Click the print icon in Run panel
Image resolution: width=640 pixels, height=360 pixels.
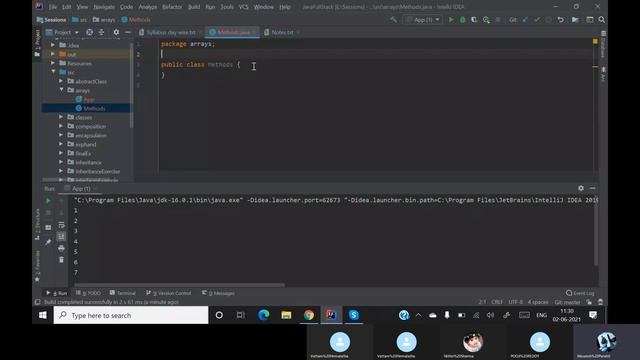point(61,248)
